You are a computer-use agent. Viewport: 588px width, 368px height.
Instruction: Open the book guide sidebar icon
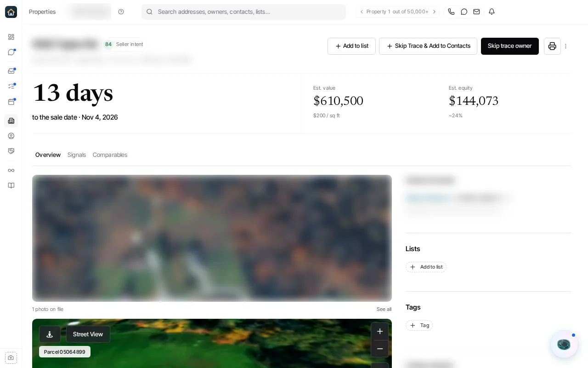coord(11,185)
